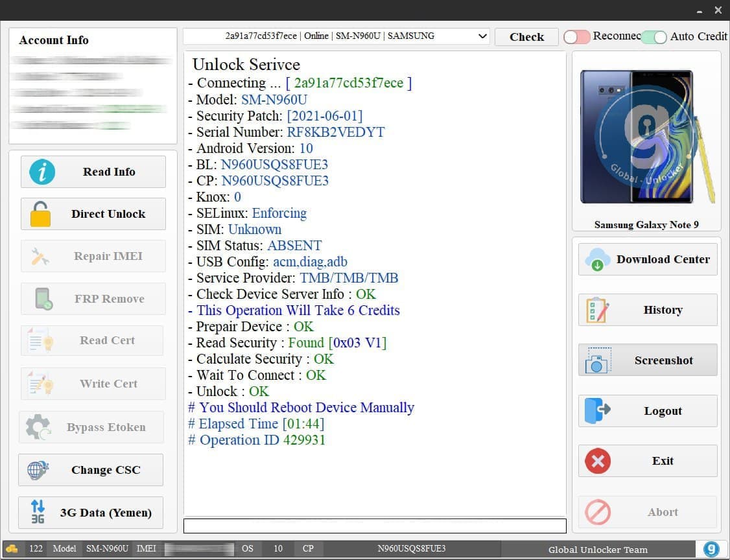Click the BL value N960USQS8FUE3 in log
730x560 pixels.
click(274, 165)
